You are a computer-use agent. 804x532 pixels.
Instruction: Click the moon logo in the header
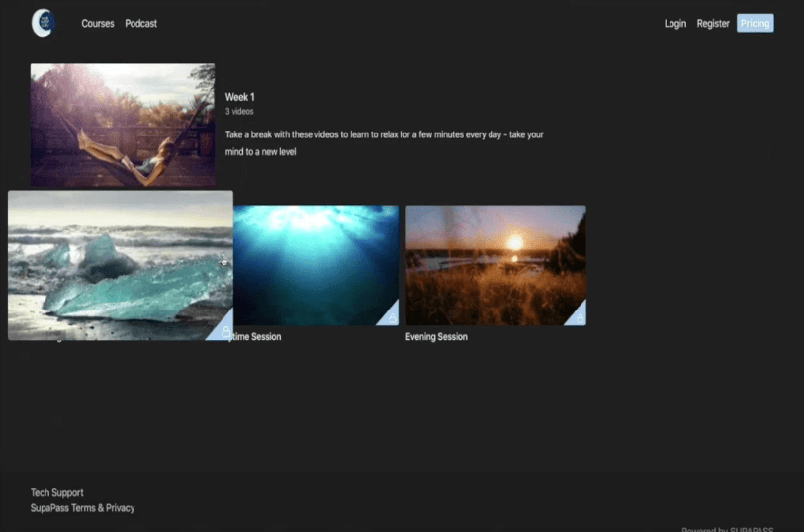point(43,23)
